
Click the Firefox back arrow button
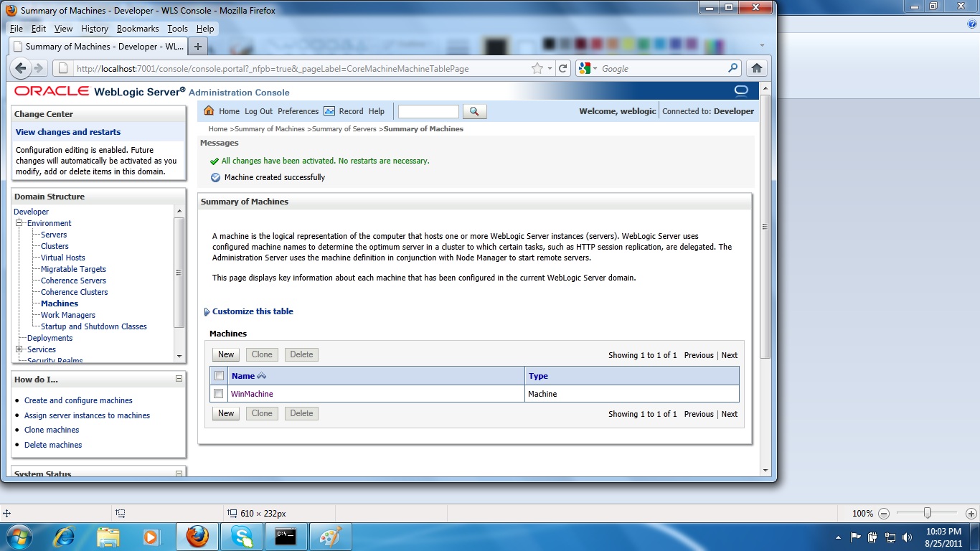click(x=21, y=68)
